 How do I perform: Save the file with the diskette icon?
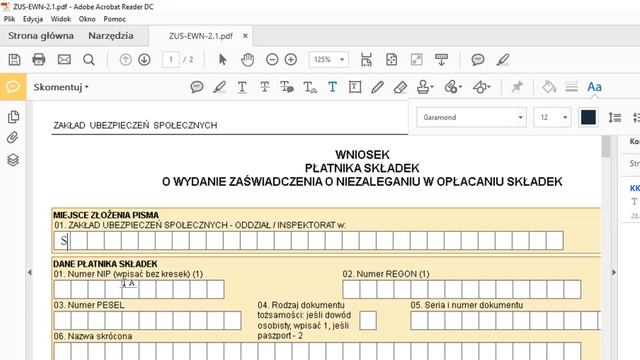click(x=14, y=60)
